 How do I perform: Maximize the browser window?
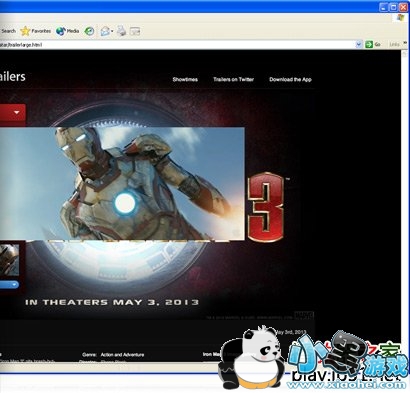[x=393, y=7]
